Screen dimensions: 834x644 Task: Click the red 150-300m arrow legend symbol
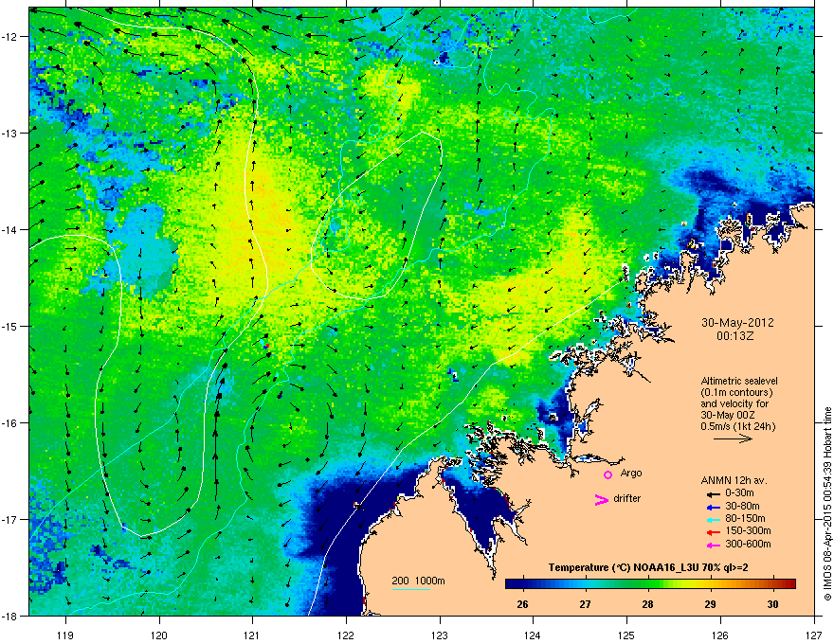(714, 532)
